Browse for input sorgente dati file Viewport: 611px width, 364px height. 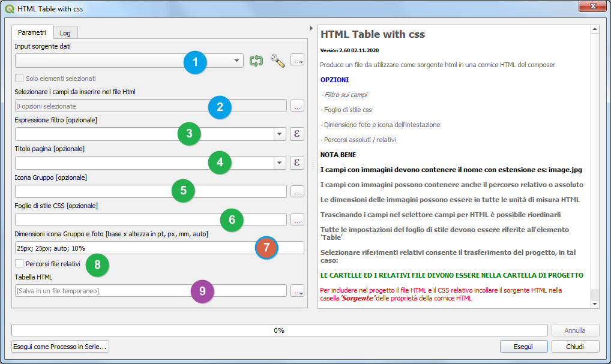click(x=297, y=61)
